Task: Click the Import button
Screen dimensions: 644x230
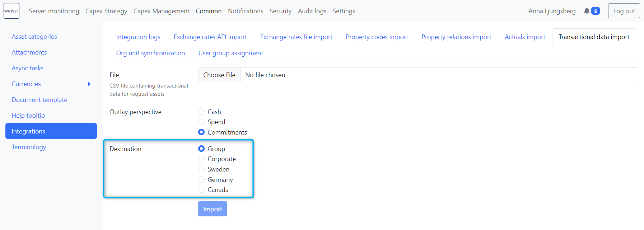Action: (213, 209)
